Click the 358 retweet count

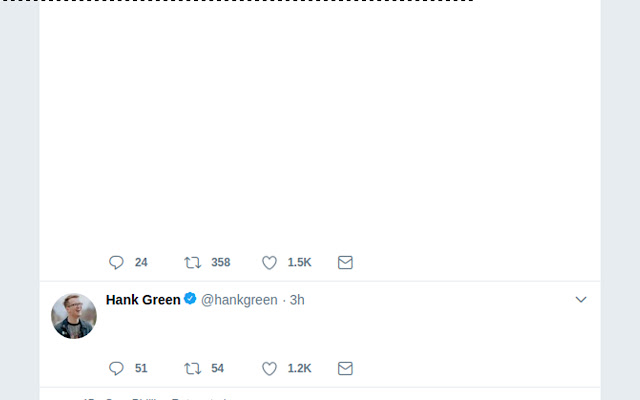(x=221, y=262)
